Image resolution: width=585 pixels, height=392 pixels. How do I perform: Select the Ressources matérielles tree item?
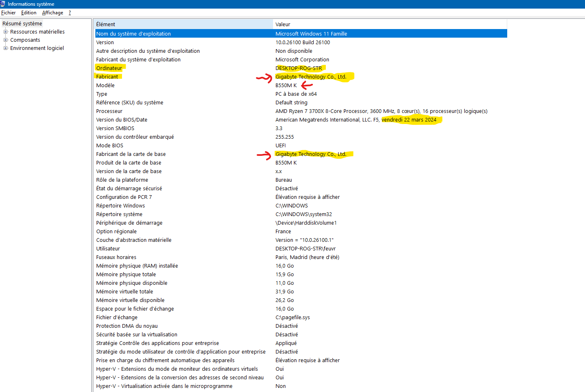point(37,32)
